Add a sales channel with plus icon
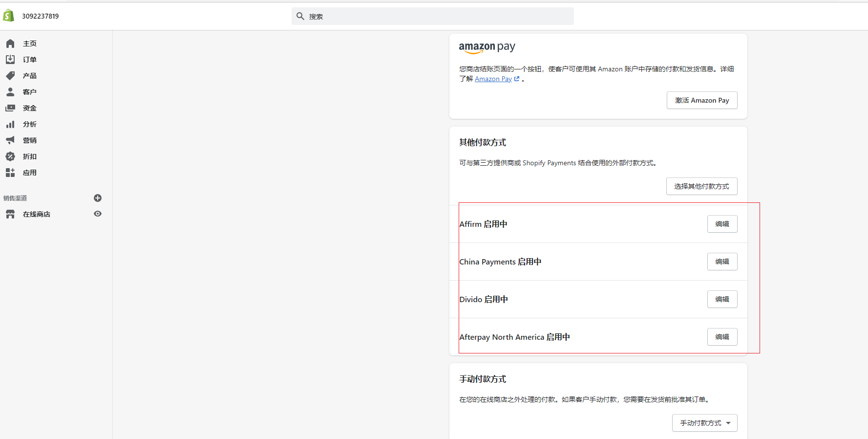The image size is (868, 439). (x=98, y=198)
